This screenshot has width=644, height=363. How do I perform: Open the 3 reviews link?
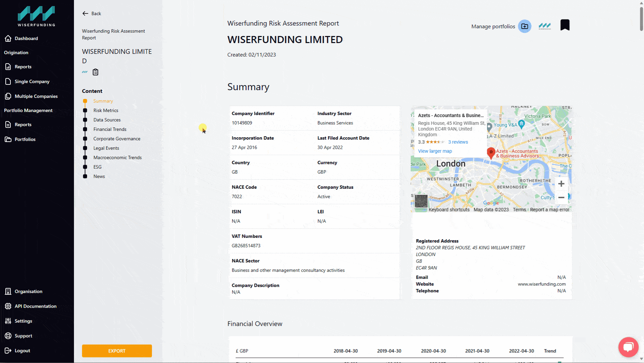(458, 142)
